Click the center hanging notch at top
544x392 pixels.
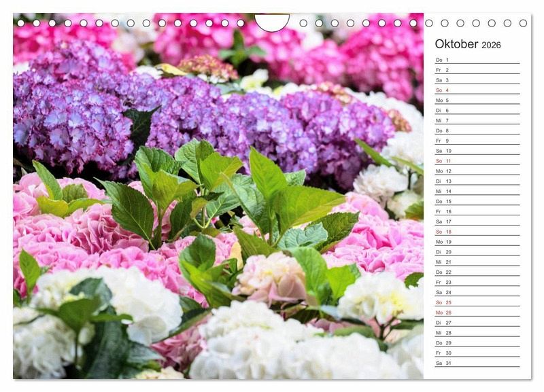tap(272, 22)
